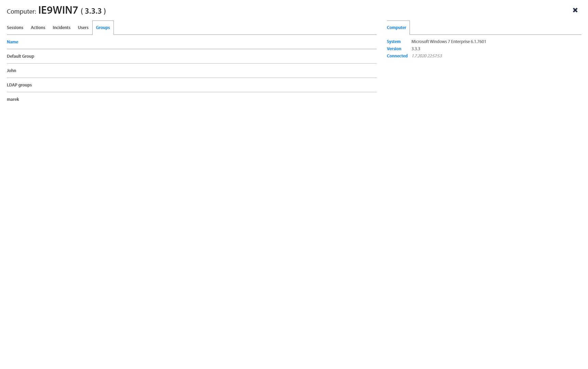Click the Version field label
588x369 pixels.
coord(394,49)
